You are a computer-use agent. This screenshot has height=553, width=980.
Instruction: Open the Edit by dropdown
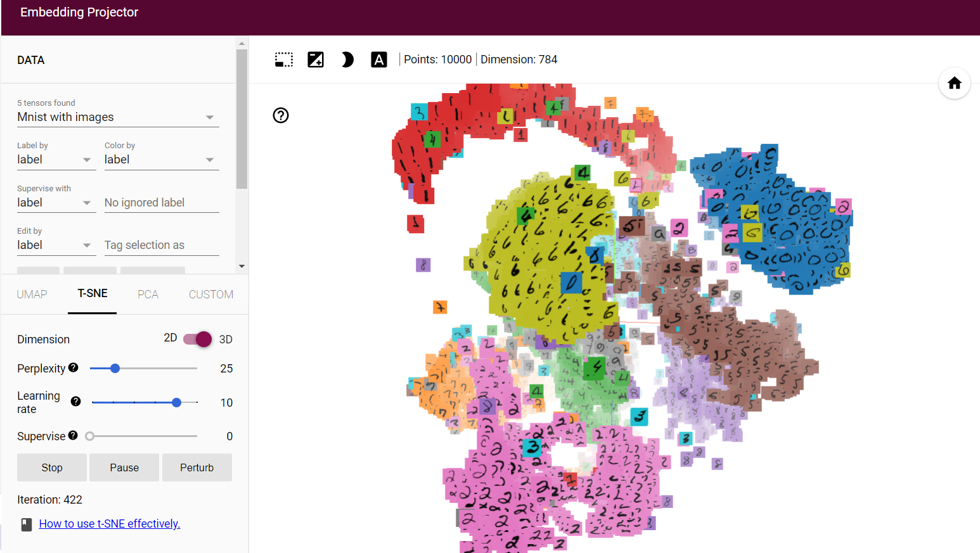click(56, 245)
